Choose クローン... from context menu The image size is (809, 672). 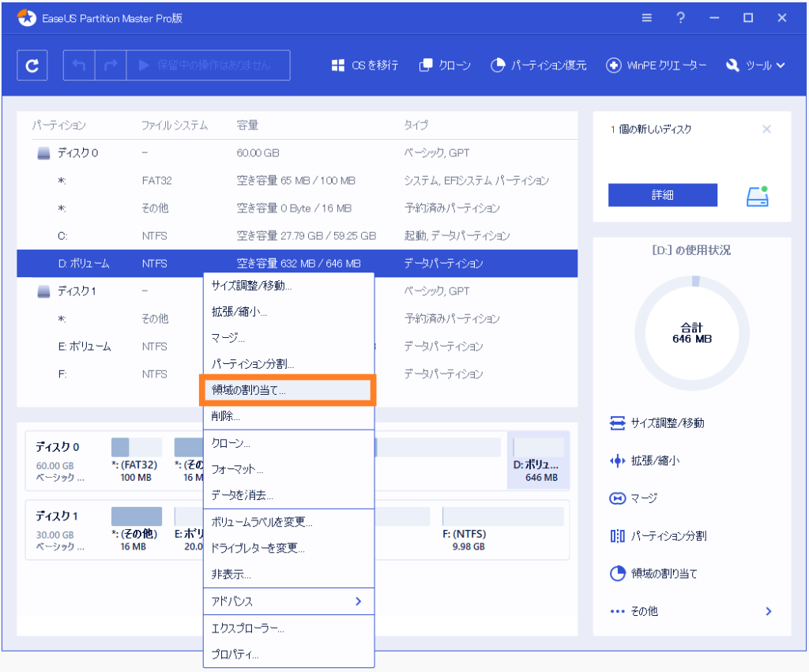point(289,443)
